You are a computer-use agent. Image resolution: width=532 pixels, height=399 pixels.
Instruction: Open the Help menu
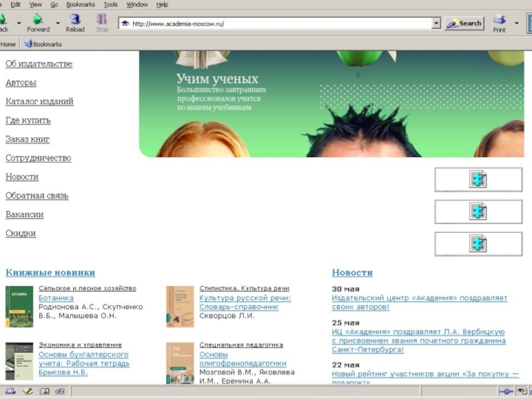162,5
